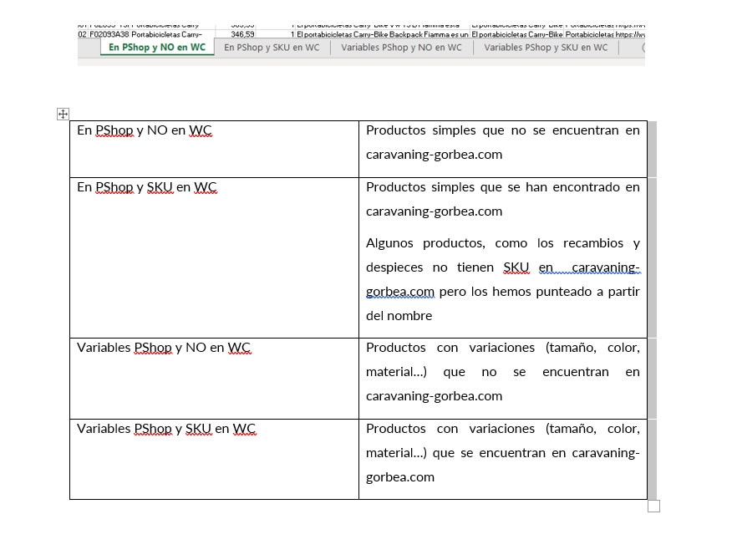Click cell 'El portabicicletas Carry-Bike Backpack Fiamma es un'
The height and width of the screenshot is (560, 732).
pyautogui.click(x=383, y=34)
